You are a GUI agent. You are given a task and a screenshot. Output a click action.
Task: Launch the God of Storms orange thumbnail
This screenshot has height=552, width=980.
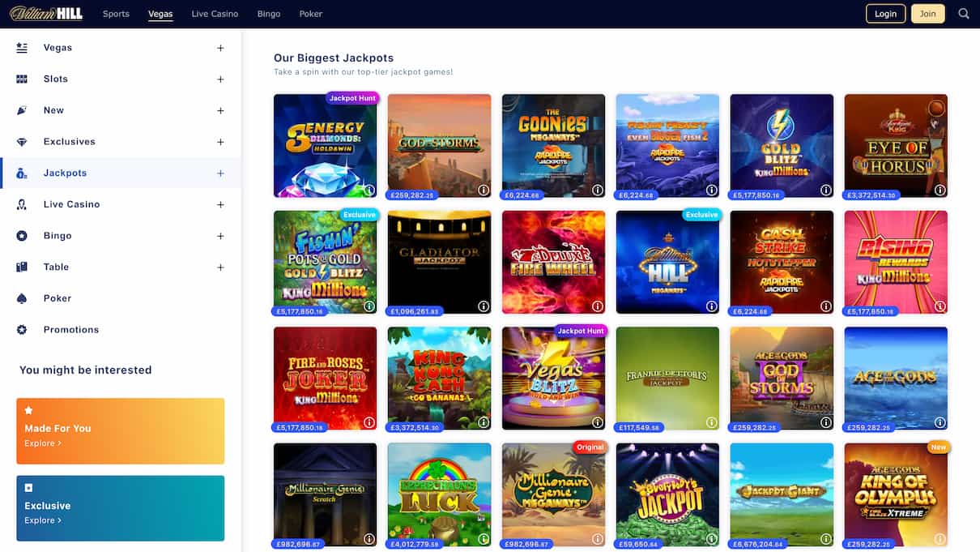click(439, 146)
